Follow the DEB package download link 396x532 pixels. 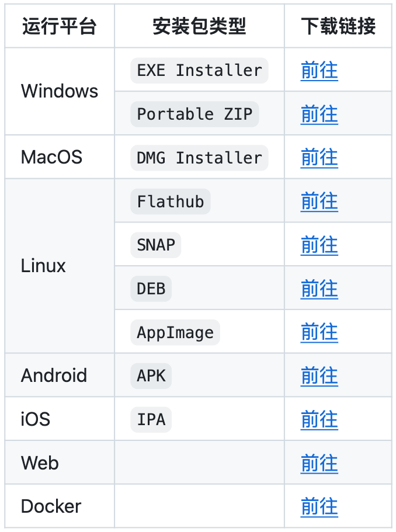point(319,288)
